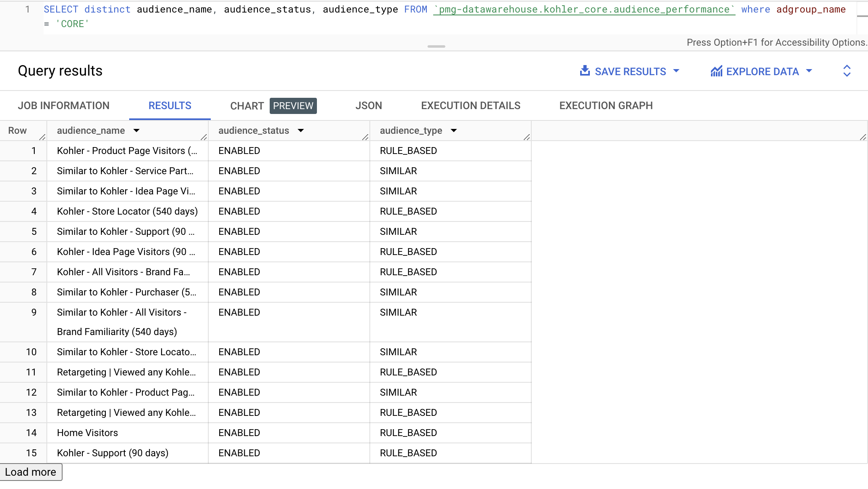This screenshot has height=489, width=868.
Task: Select the Home Visitors audience name cell
Action: 88,433
